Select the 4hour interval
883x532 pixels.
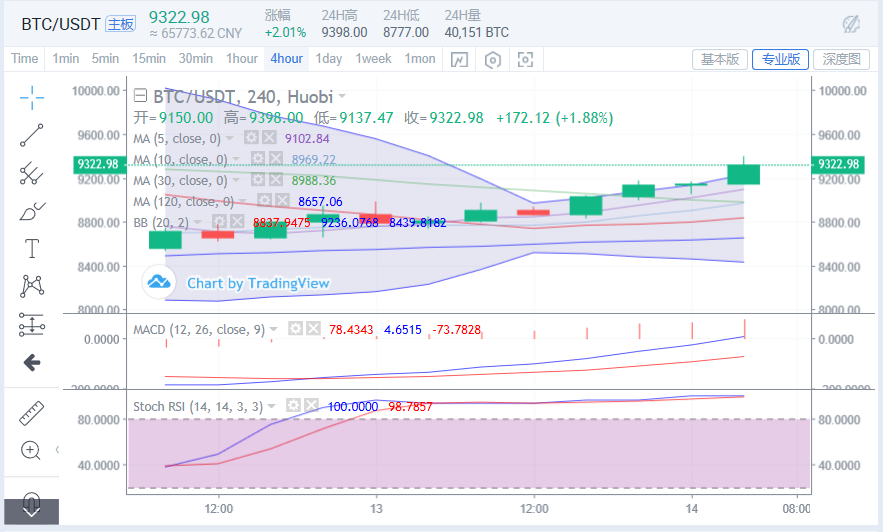click(286, 59)
